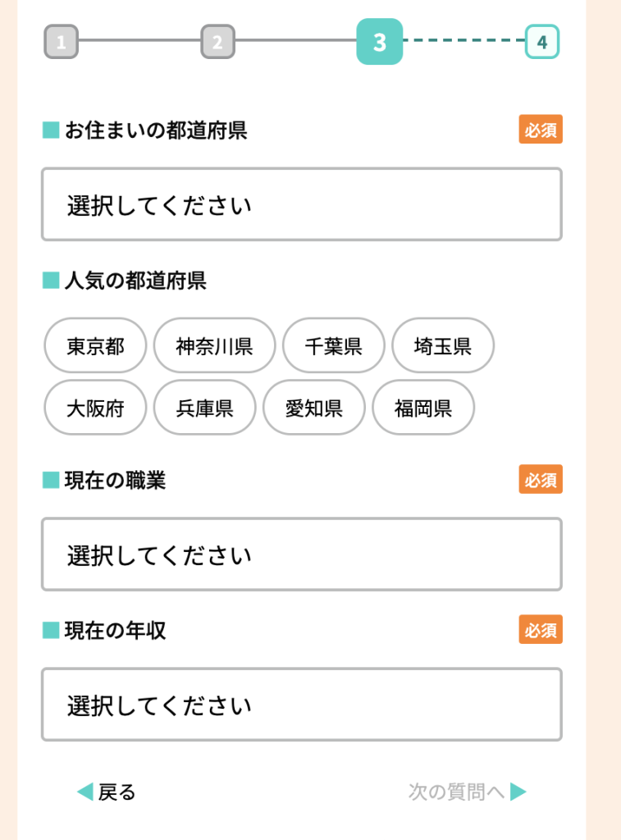Click the current step 3 indicator
The image size is (621, 840).
379,42
